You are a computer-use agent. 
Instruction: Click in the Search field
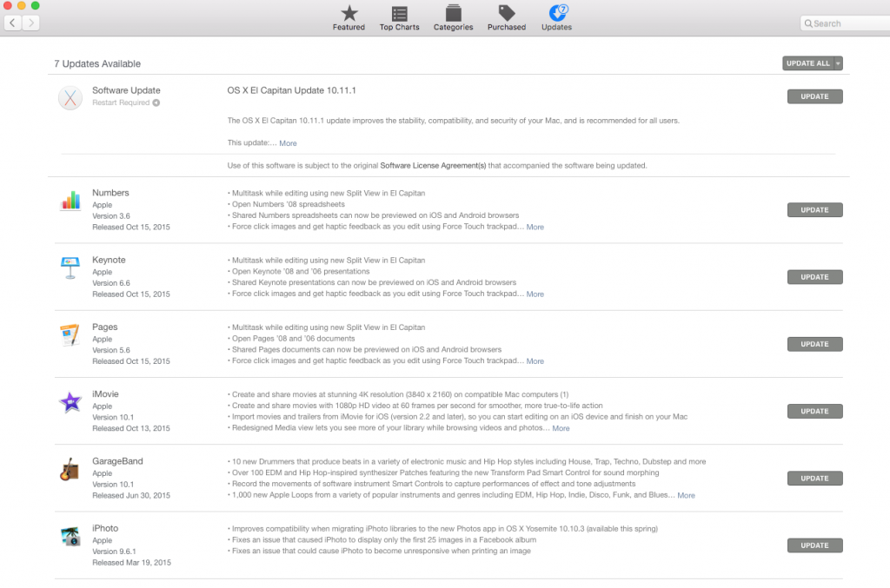point(845,23)
